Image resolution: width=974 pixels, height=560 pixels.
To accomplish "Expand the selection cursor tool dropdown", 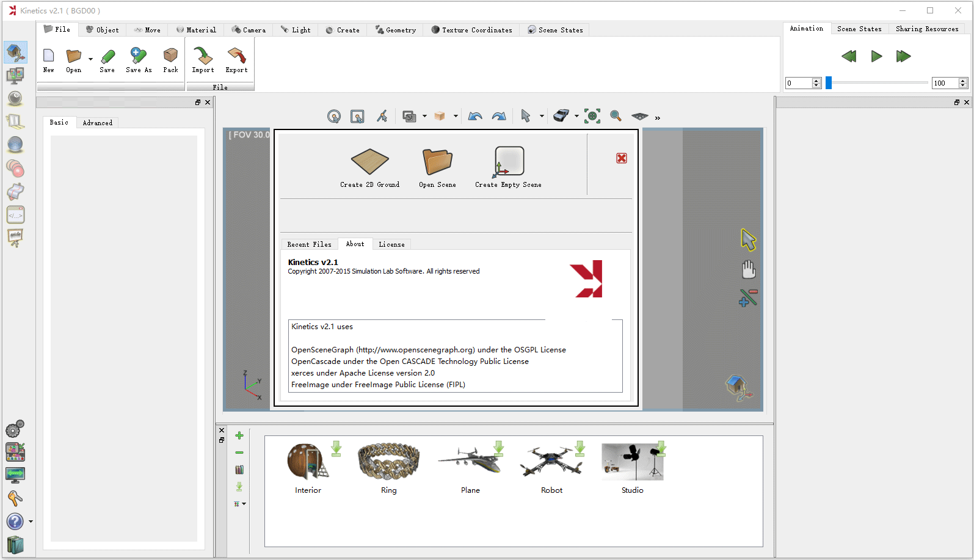I will tap(542, 116).
